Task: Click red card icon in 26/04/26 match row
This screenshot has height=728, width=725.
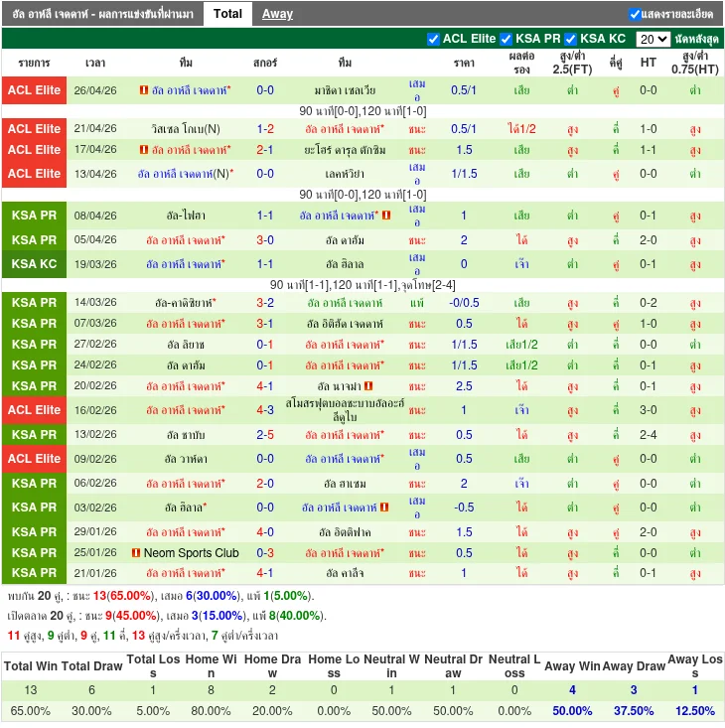Action: point(144,90)
